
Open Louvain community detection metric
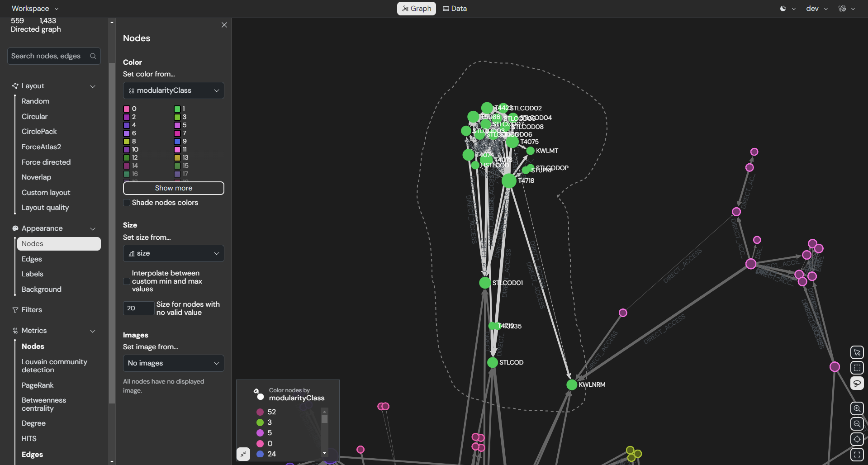coord(54,366)
